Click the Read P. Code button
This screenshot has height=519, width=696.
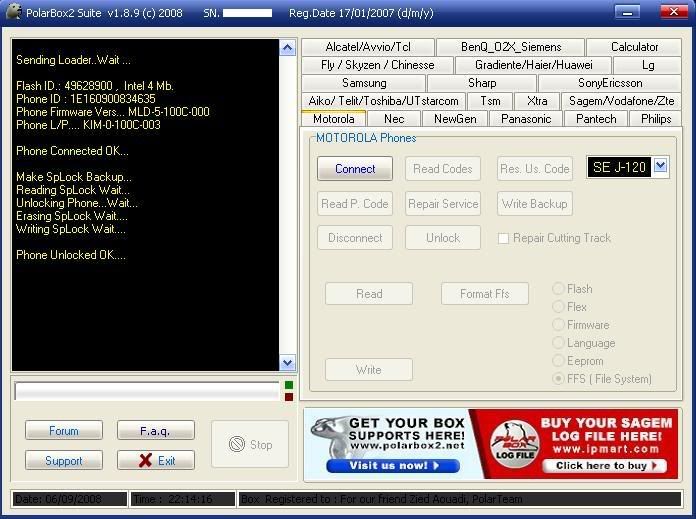tap(355, 203)
